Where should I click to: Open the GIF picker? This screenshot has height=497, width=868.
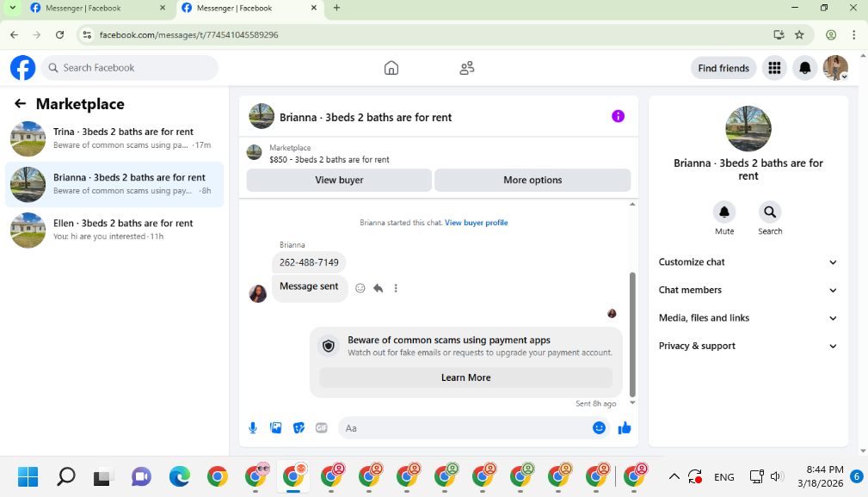[322, 428]
